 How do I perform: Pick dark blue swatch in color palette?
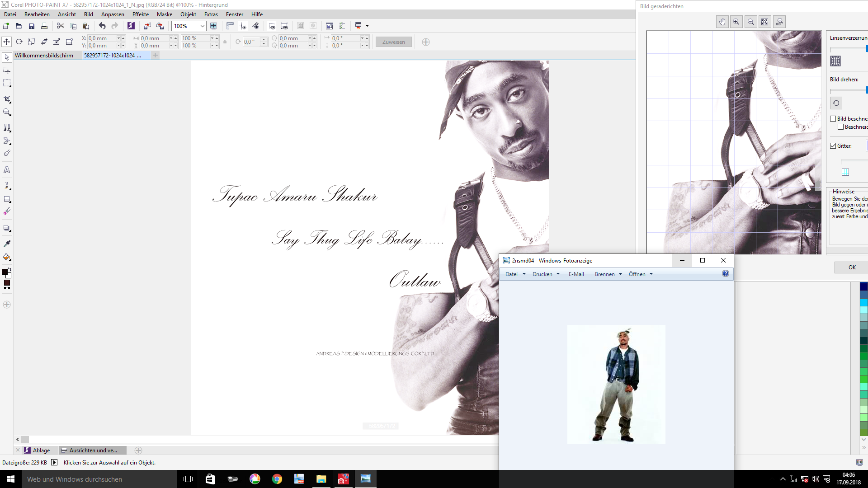(x=864, y=286)
